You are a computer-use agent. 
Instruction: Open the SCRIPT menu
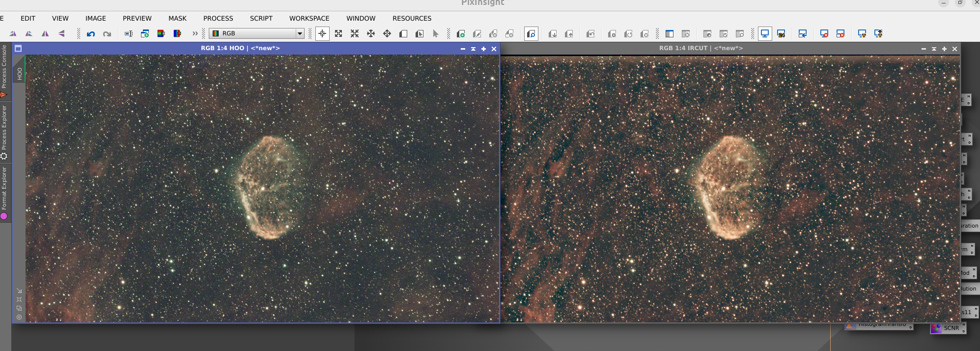pyautogui.click(x=261, y=18)
